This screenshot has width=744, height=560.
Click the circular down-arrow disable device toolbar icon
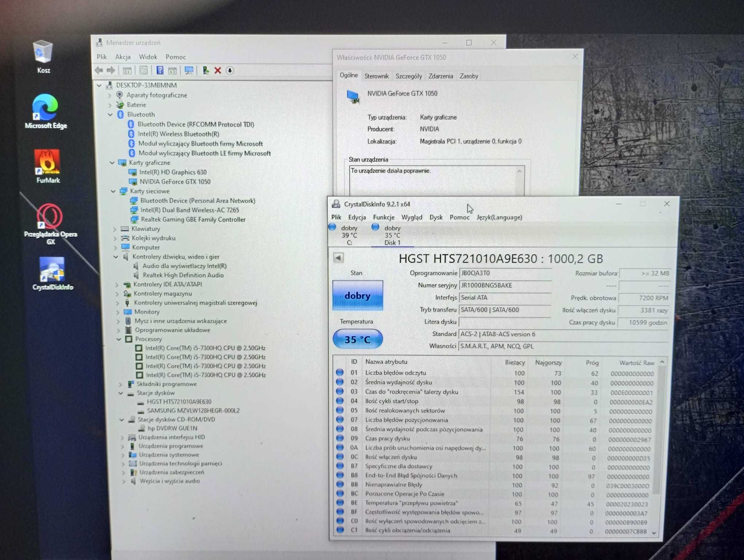tap(230, 70)
